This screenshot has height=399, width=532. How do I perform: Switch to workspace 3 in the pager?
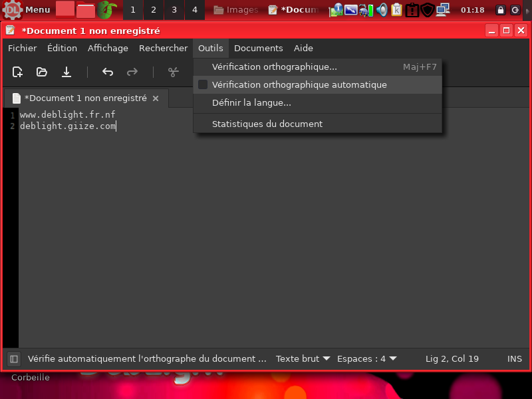[174, 10]
